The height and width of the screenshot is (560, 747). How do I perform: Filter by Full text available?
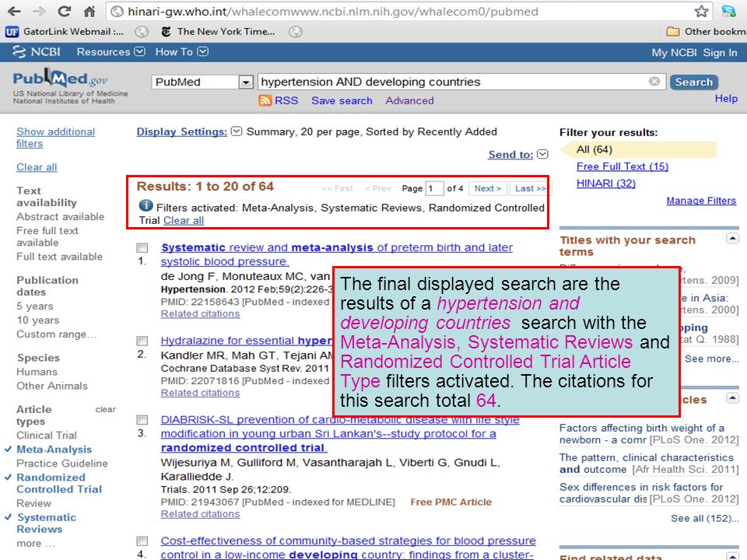pyautogui.click(x=59, y=257)
